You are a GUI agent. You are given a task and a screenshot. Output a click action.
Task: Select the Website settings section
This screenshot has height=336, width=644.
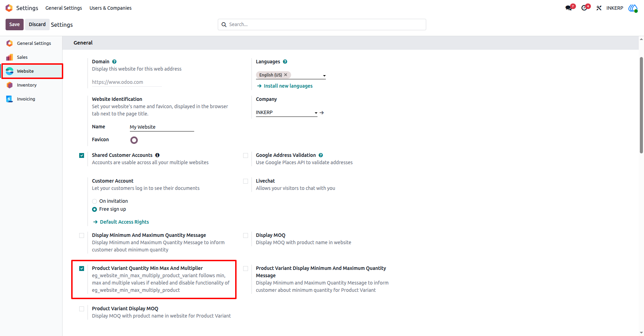(32, 71)
